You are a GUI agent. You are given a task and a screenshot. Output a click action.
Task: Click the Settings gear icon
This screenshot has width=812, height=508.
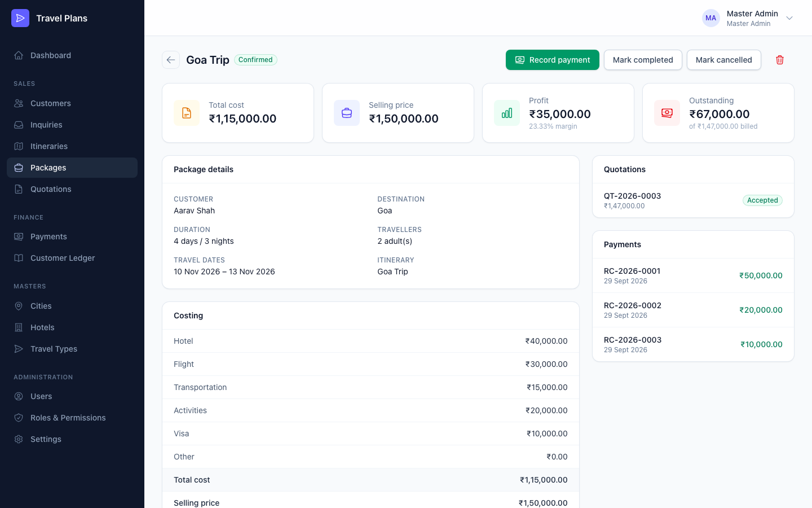point(19,439)
